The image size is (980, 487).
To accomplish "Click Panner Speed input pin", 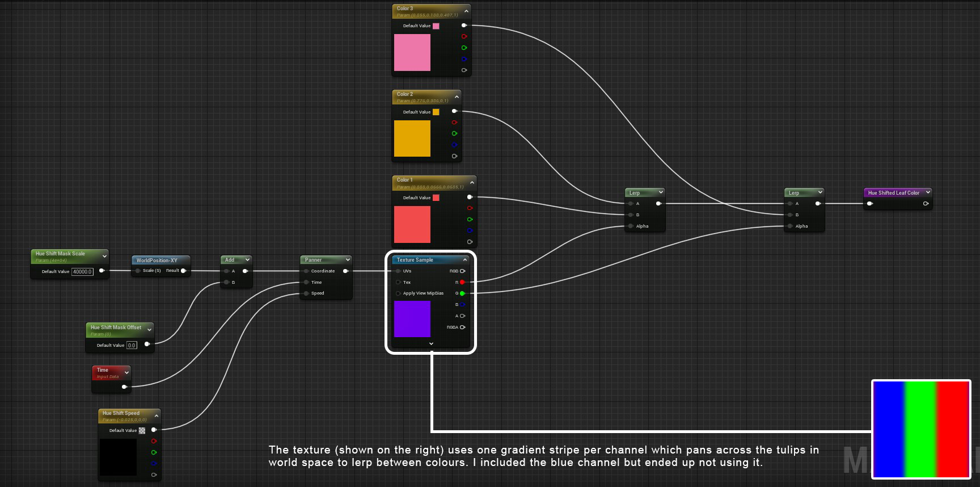I will pos(306,293).
